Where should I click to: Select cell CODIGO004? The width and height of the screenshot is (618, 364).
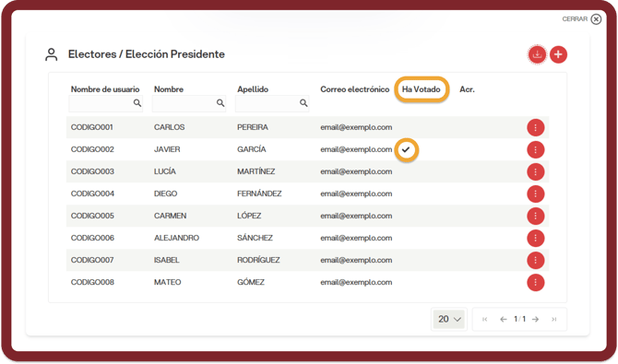point(92,194)
